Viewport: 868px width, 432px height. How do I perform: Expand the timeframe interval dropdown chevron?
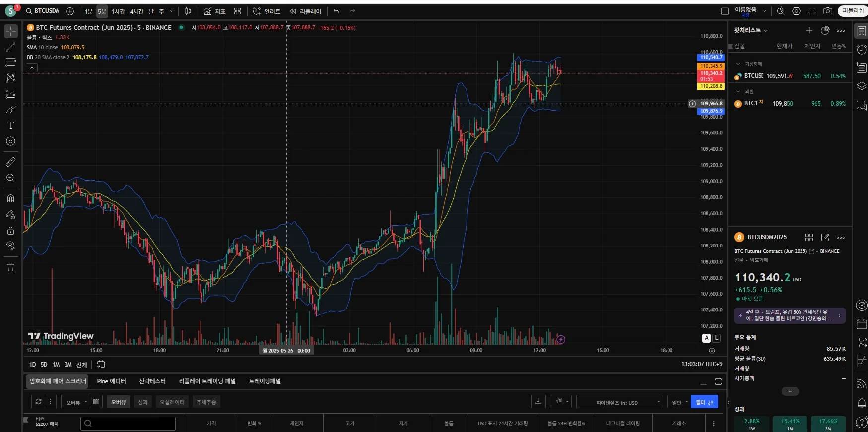[x=172, y=11]
